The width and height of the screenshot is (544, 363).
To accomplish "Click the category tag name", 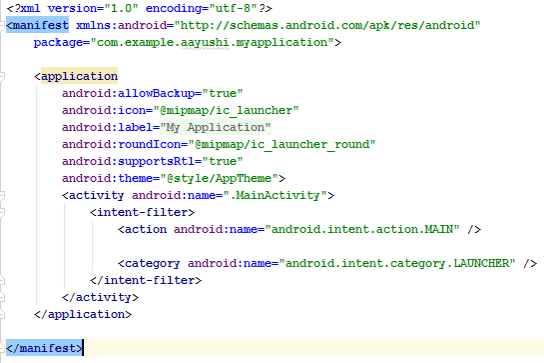I will tap(153, 263).
